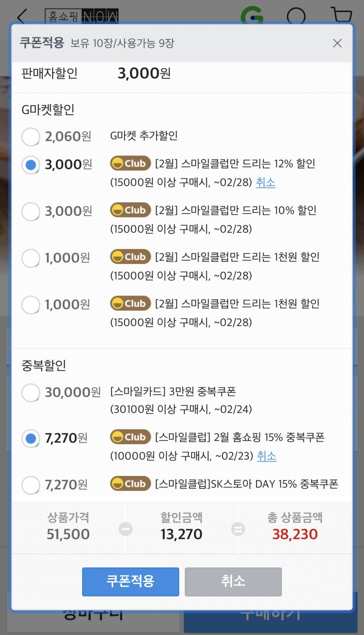
Task: Tap the 홈쇼핑 NOW logo
Action: pos(82,16)
